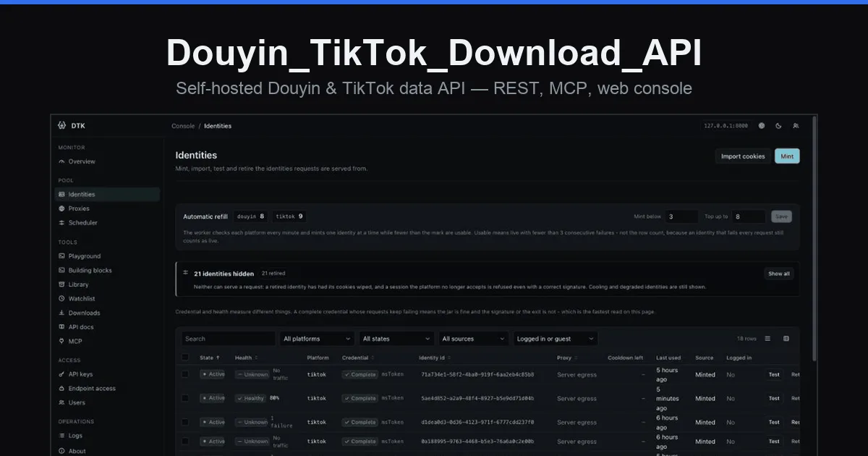Click the Watchlist clock icon in sidebar
Viewport: 868px width, 456px height.
(x=61, y=298)
